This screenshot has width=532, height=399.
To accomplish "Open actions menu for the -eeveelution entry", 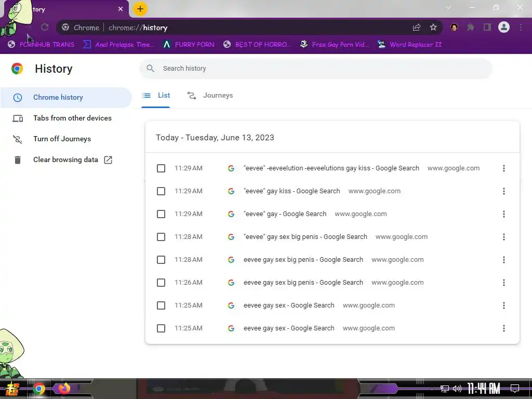I will coord(504,168).
